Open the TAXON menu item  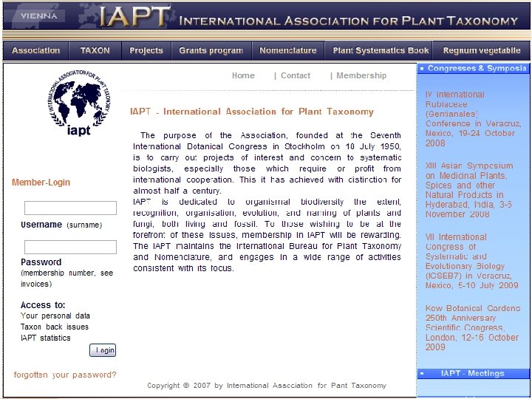[x=95, y=50]
